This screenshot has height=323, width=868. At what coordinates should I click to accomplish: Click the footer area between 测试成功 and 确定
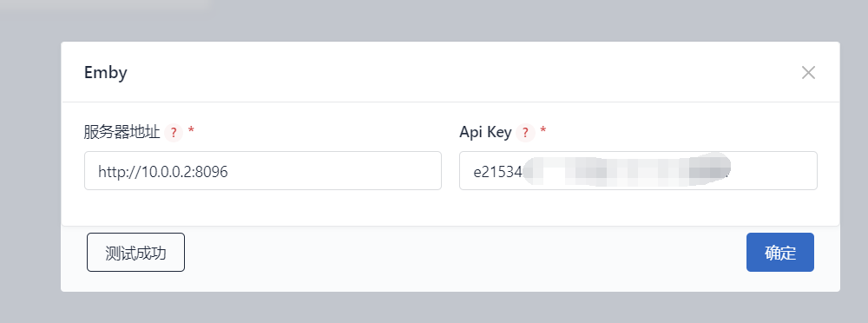click(465, 253)
